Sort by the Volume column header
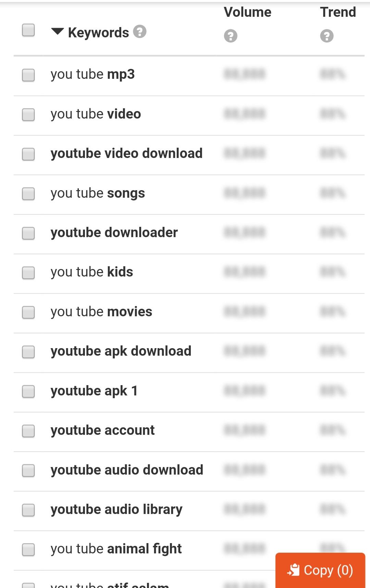Viewport: 370px width, 588px height. pyautogui.click(x=247, y=12)
